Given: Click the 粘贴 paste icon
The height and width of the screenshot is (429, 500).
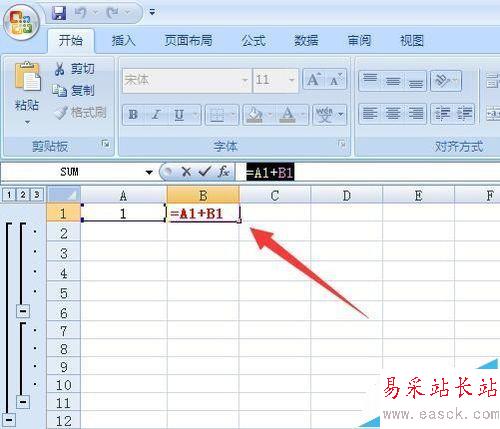Looking at the screenshot, I should coord(27,77).
